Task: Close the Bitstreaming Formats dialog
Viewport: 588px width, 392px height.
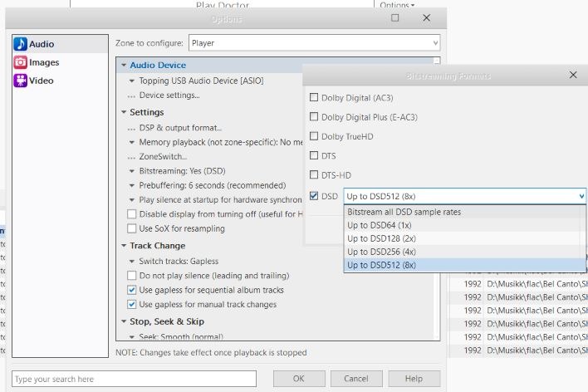Action: (573, 75)
